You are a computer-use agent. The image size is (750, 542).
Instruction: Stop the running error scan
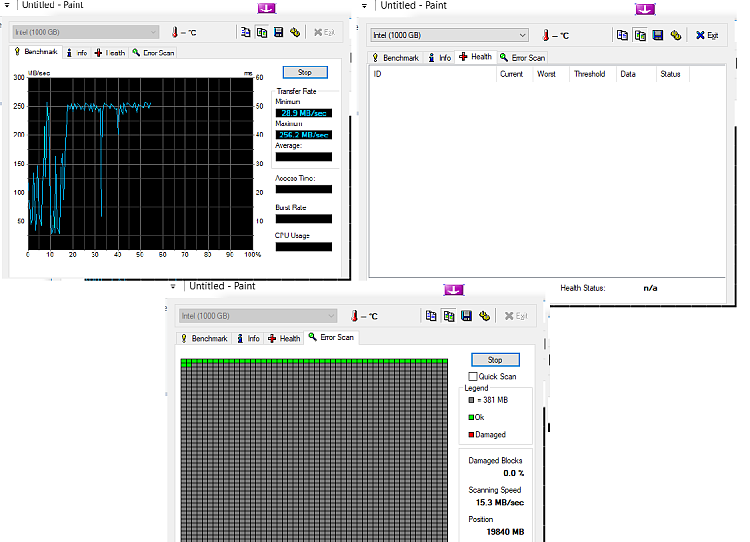[495, 360]
